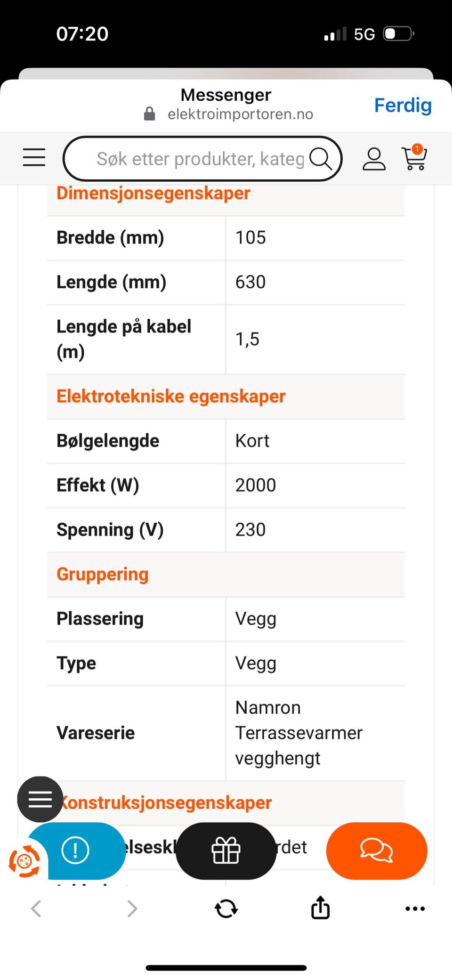
Task: Tap the Elektrotekniske egenskaper section header
Action: (x=171, y=397)
